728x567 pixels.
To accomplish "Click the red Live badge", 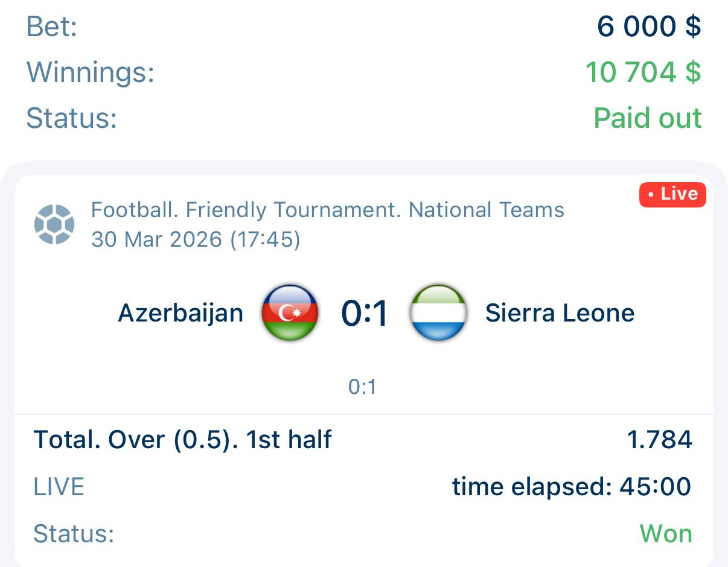I will (672, 194).
